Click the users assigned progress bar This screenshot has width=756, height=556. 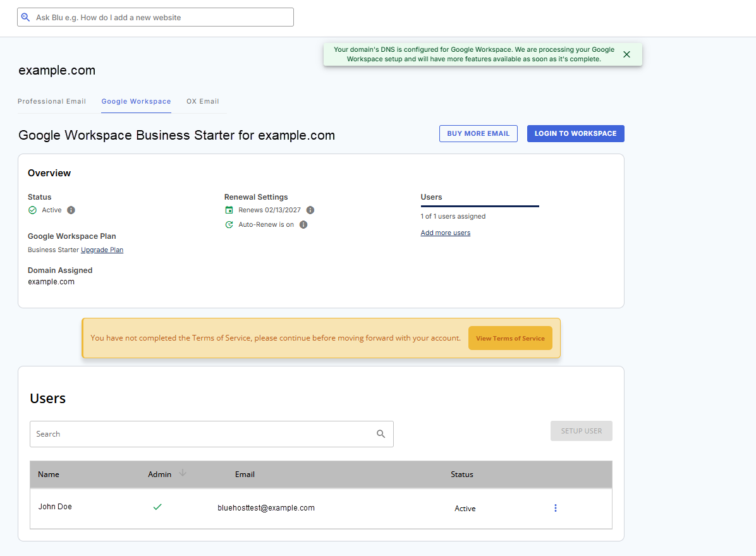click(x=480, y=206)
